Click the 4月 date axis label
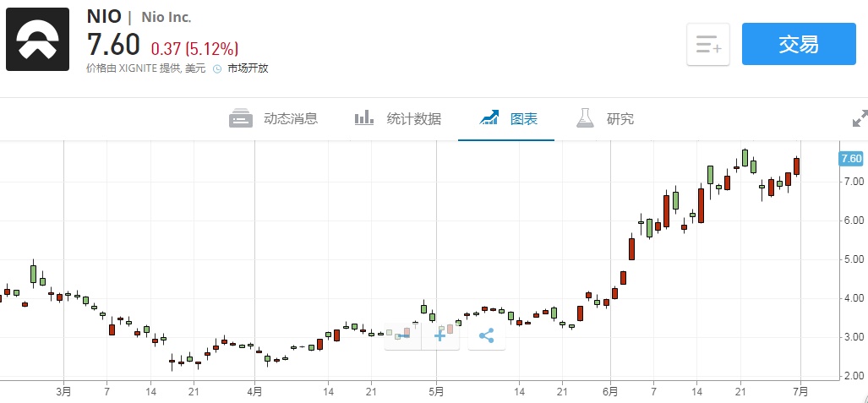868x403 pixels. [254, 392]
